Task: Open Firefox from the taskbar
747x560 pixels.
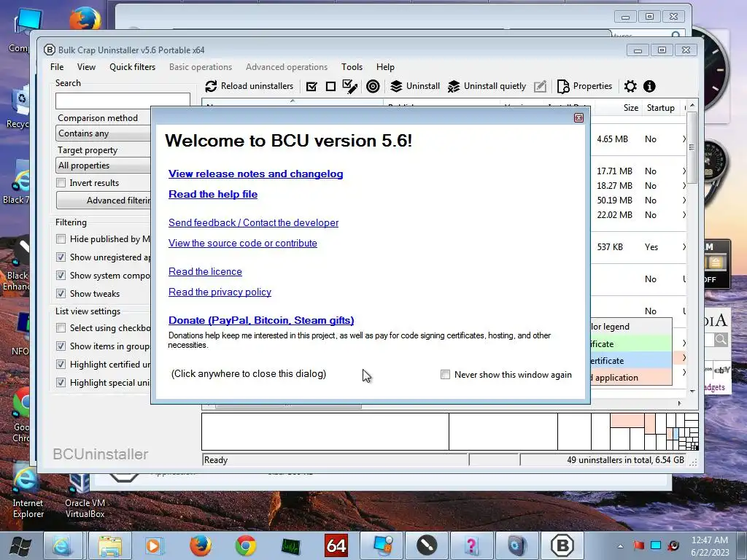Action: click(x=201, y=545)
